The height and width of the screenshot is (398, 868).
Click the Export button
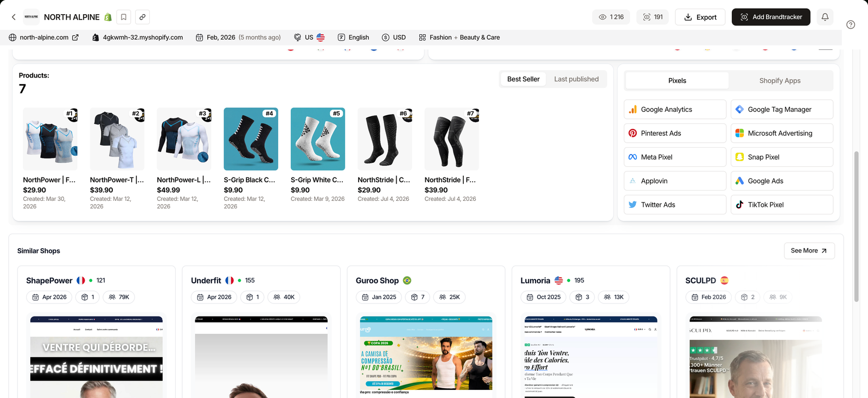[x=700, y=17]
